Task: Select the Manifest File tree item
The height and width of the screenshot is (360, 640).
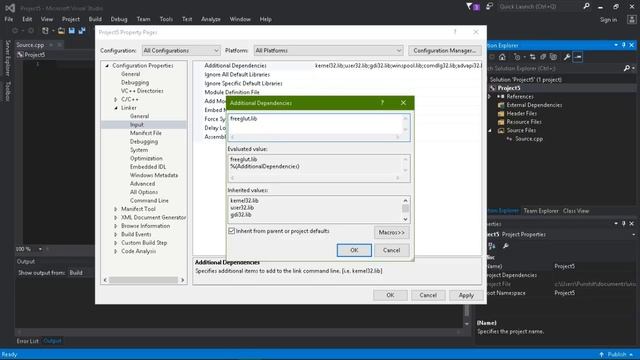Action: tap(146, 133)
